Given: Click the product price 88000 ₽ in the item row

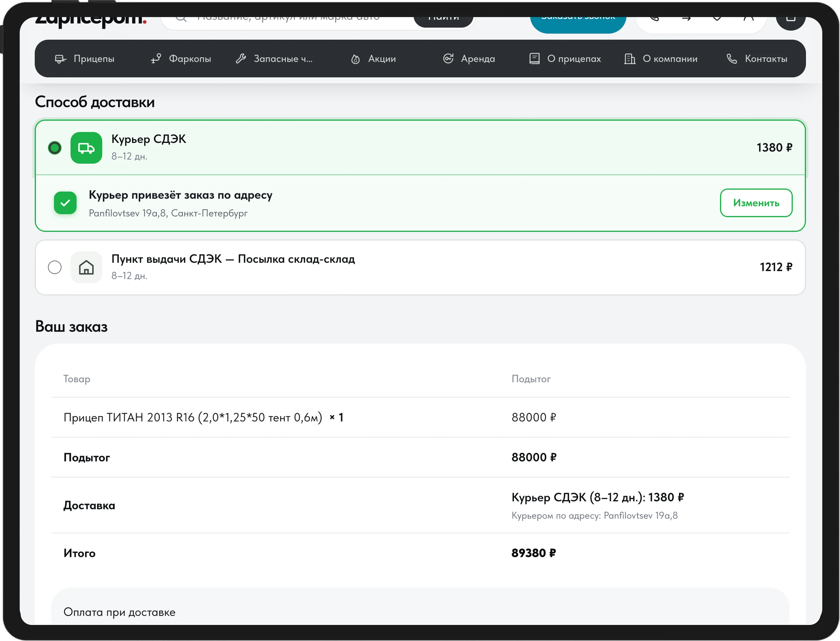Looking at the screenshot, I should click(x=534, y=417).
